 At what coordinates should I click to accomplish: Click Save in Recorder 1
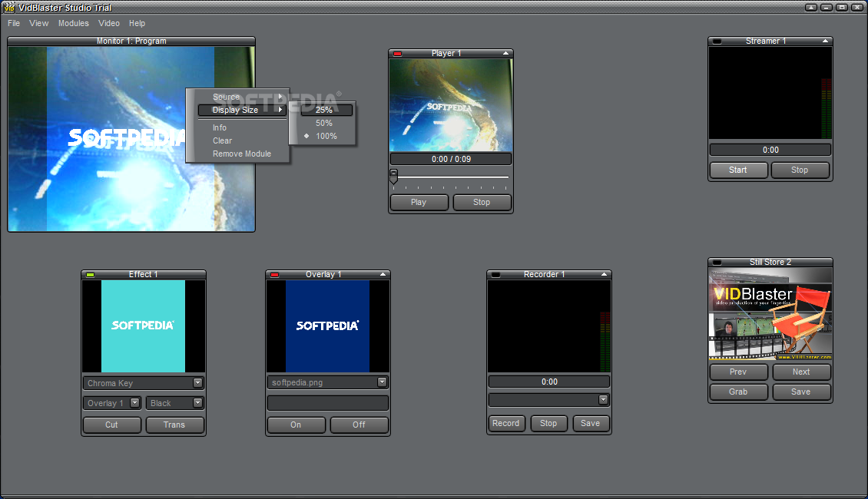click(591, 423)
